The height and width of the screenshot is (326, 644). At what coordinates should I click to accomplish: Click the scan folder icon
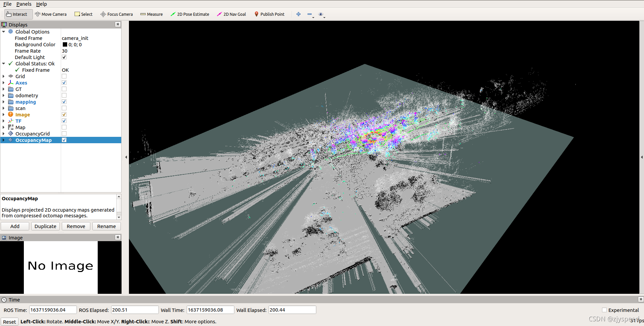point(11,108)
